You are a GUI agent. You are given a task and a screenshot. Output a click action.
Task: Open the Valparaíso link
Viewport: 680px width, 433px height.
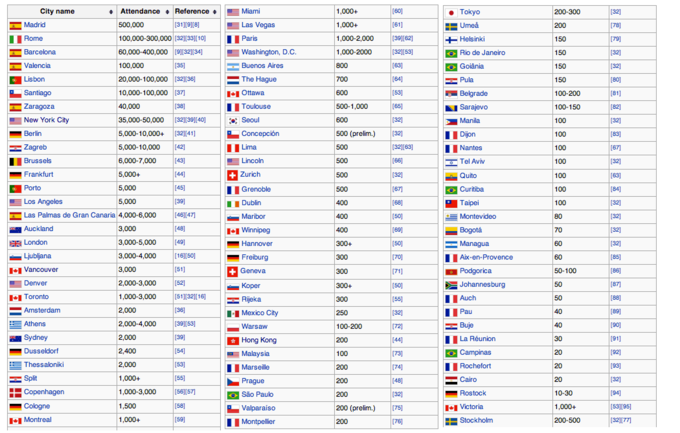258,408
